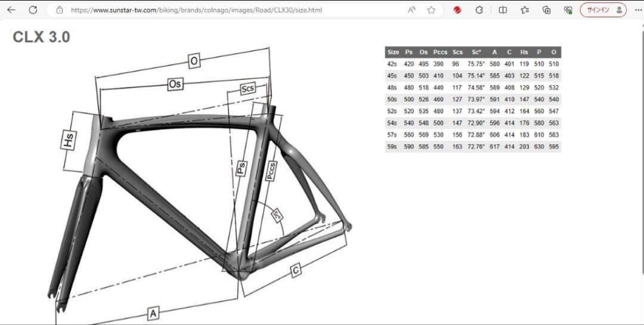Add this page to favorites star
644x325 pixels.
pyautogui.click(x=431, y=10)
